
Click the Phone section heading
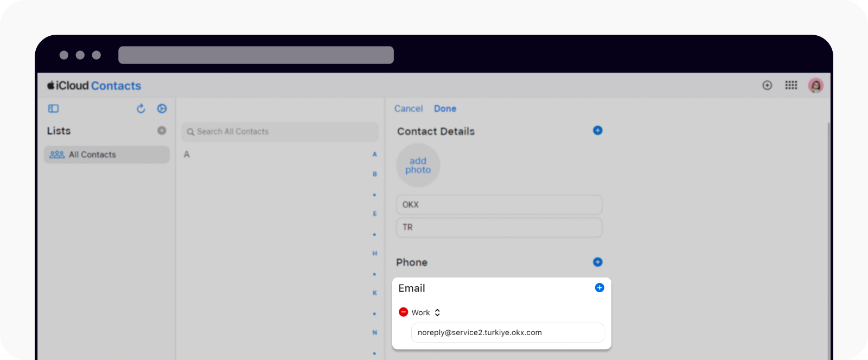click(x=412, y=262)
